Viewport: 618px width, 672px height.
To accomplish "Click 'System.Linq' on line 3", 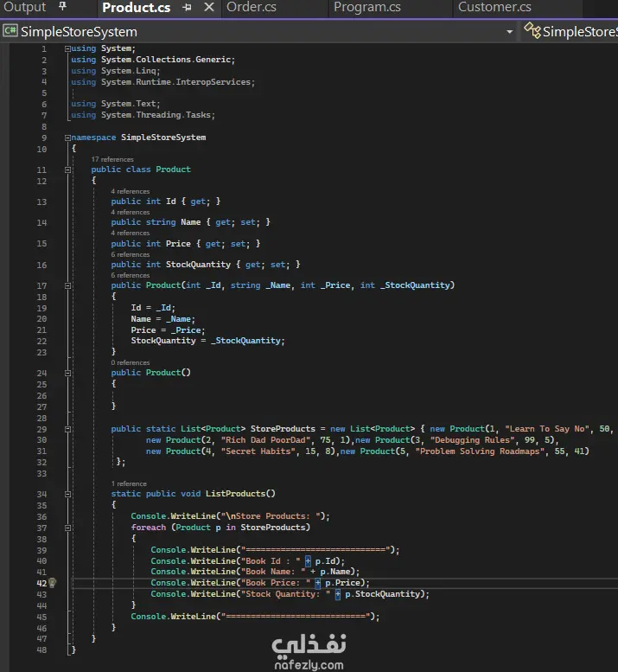I will [130, 71].
